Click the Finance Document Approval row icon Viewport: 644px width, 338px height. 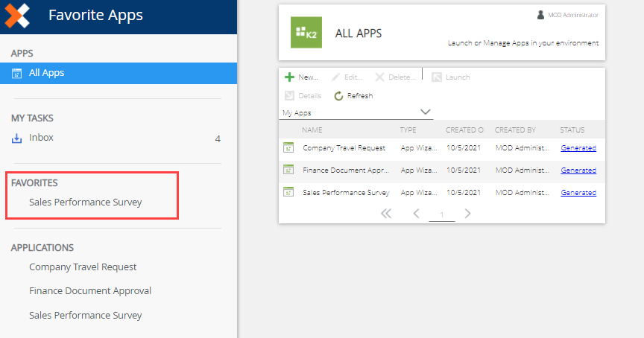(x=288, y=170)
